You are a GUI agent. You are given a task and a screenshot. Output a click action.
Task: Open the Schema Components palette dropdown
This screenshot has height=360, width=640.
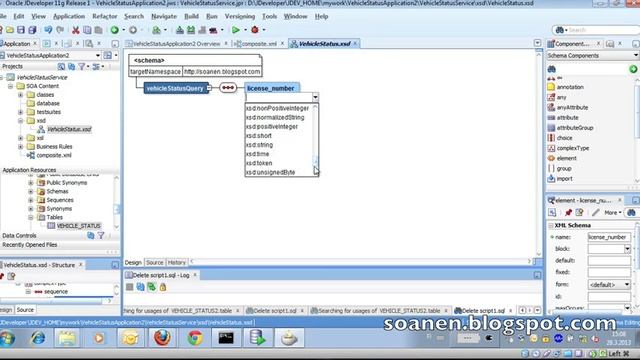pos(636,56)
